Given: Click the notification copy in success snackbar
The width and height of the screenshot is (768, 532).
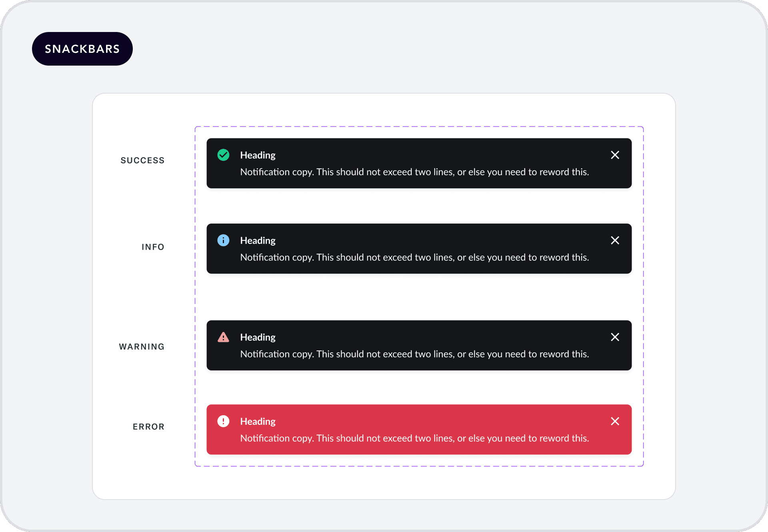Looking at the screenshot, I should (x=414, y=172).
